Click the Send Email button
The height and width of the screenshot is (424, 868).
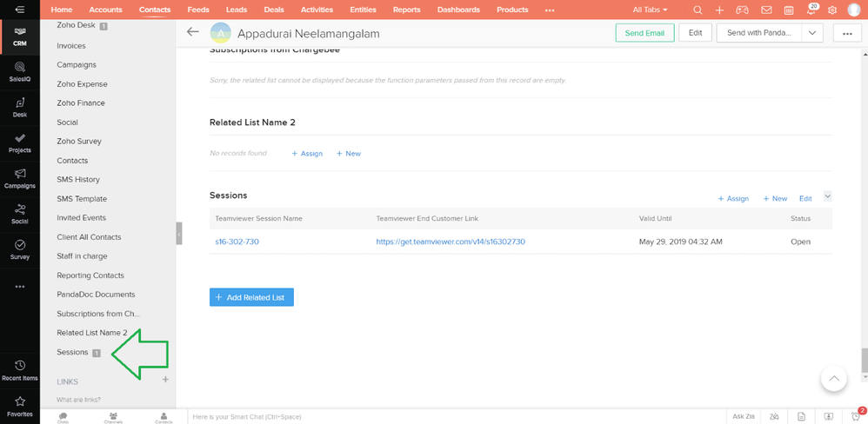tap(644, 32)
